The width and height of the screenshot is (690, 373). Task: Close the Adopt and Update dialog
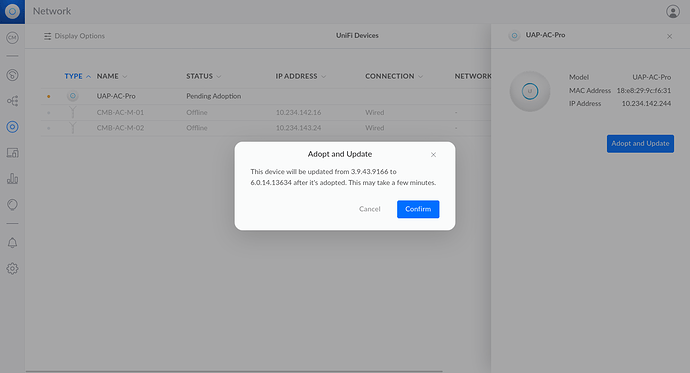[433, 155]
